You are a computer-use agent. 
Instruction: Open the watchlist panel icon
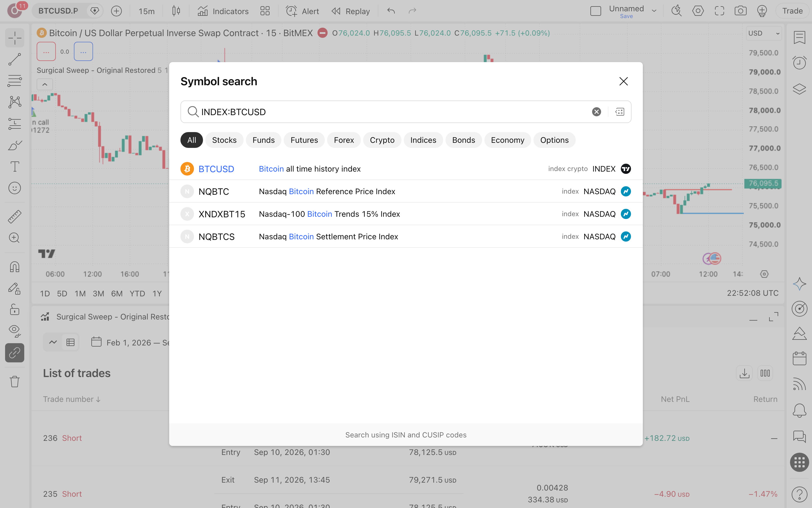[799, 37]
